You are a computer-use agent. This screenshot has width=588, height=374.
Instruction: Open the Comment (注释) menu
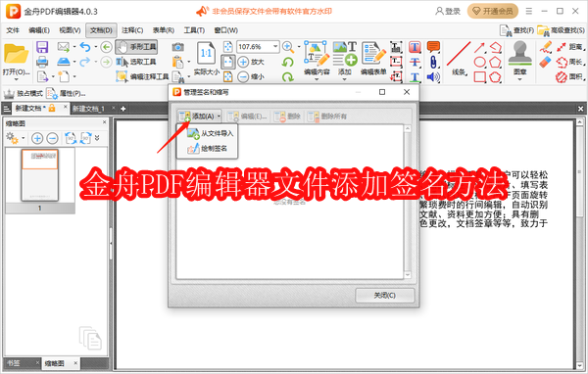132,30
